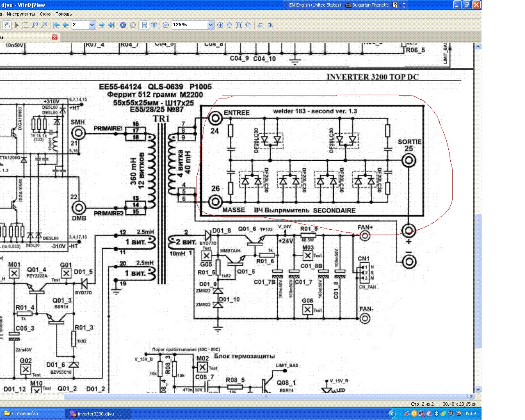Jump to the last page
The image size is (525, 420).
click(x=111, y=25)
